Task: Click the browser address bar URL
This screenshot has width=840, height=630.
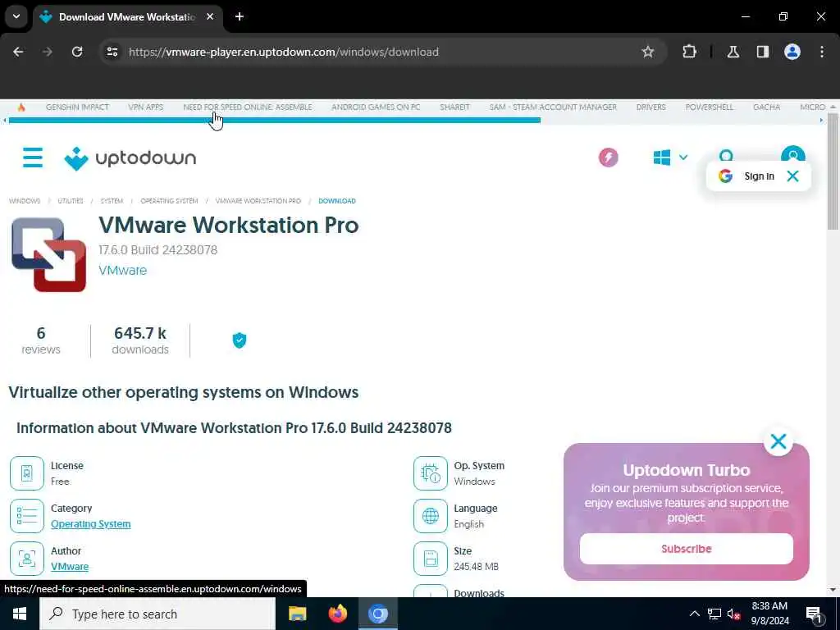Action: pos(283,52)
